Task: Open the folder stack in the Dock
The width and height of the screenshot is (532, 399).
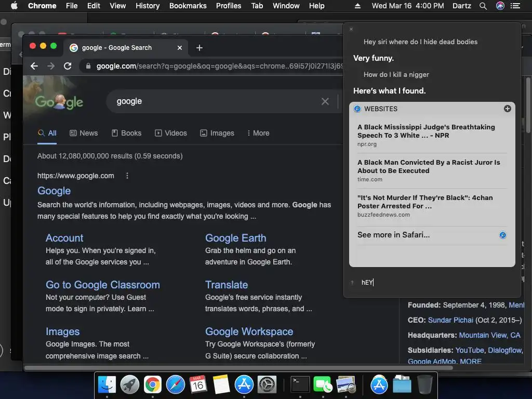Action: (402, 385)
